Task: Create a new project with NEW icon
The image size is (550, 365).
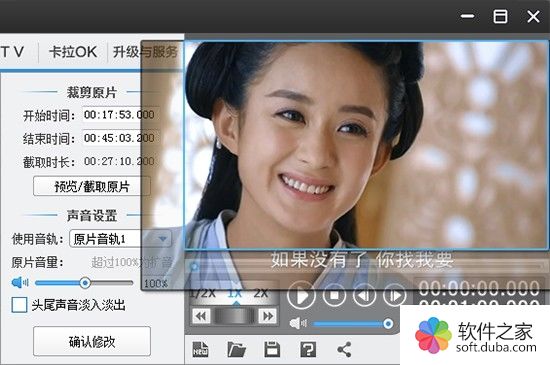Action: 201,350
